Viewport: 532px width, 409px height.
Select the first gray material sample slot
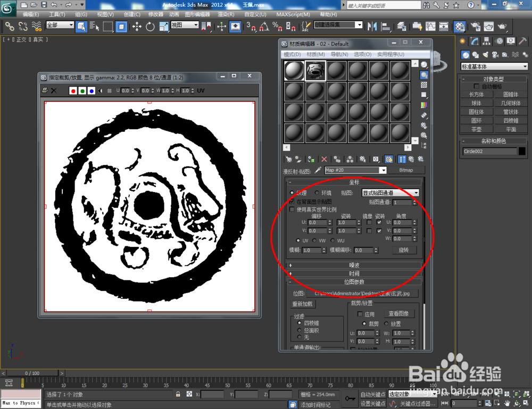294,71
